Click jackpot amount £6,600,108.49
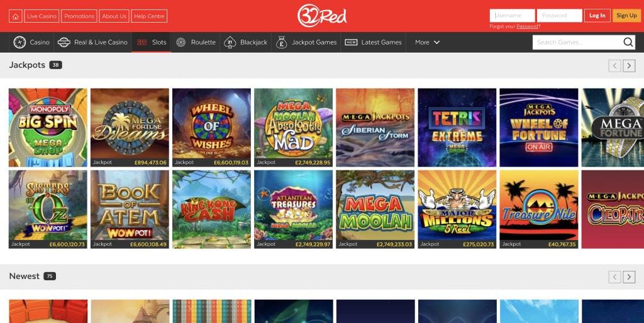644x323 pixels. (x=148, y=244)
